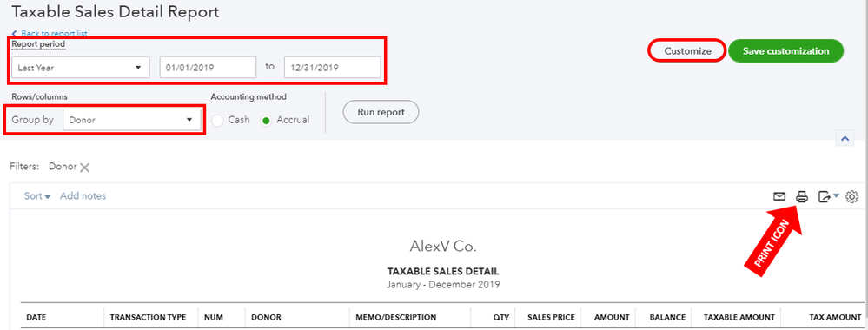
Task: Open the export report icon menu
Action: click(x=829, y=196)
